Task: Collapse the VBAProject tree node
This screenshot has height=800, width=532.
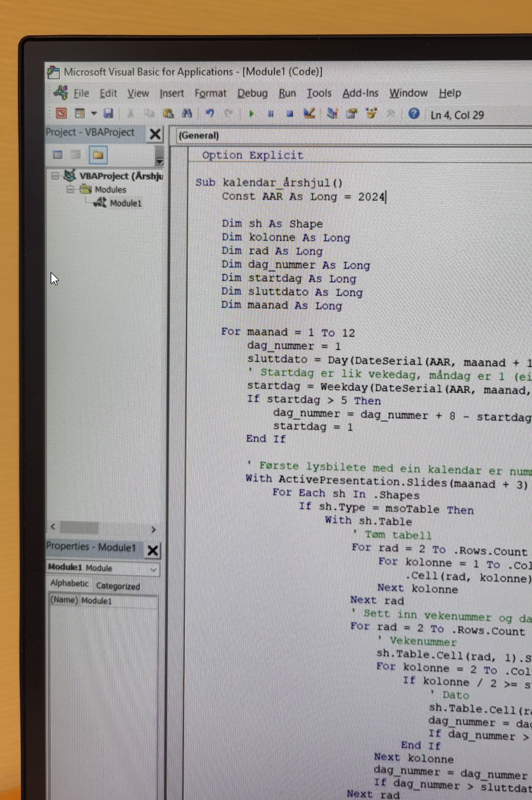Action: click(56, 176)
